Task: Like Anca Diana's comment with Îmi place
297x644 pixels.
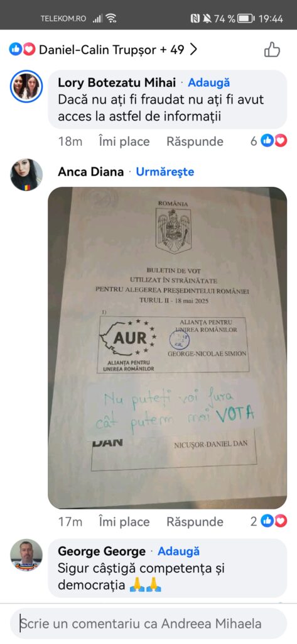Action: tap(124, 522)
